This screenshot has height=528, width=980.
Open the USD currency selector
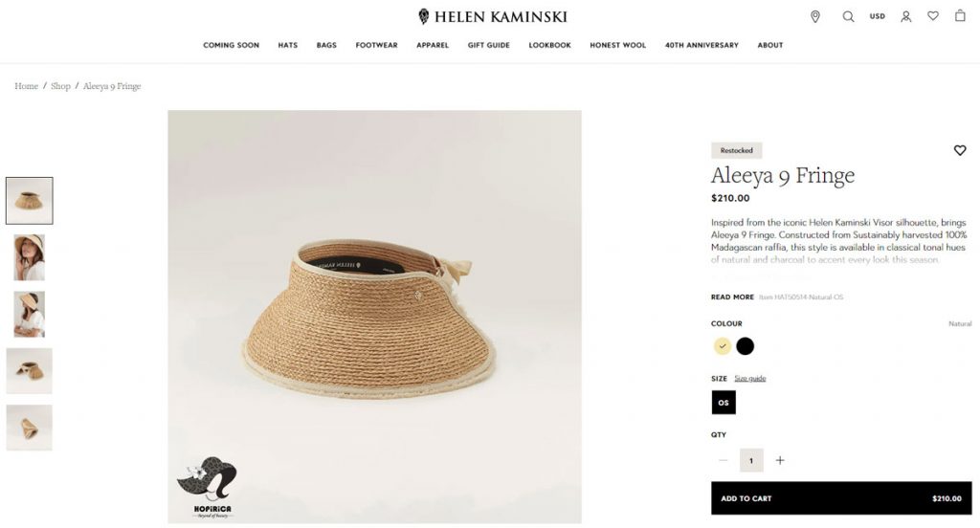tap(877, 17)
